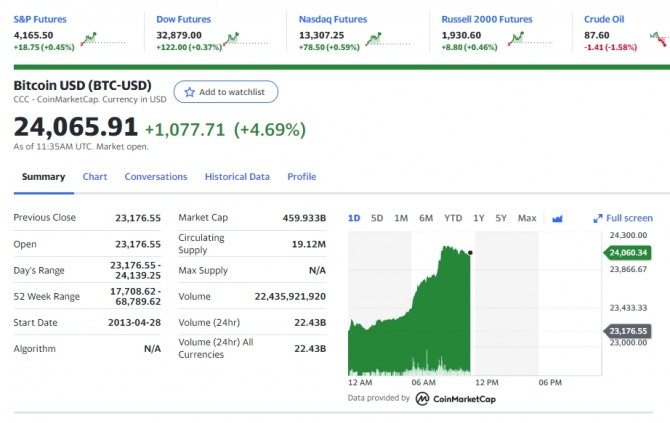This screenshot has width=670, height=423.
Task: Switch to the Chart tab
Action: (95, 177)
